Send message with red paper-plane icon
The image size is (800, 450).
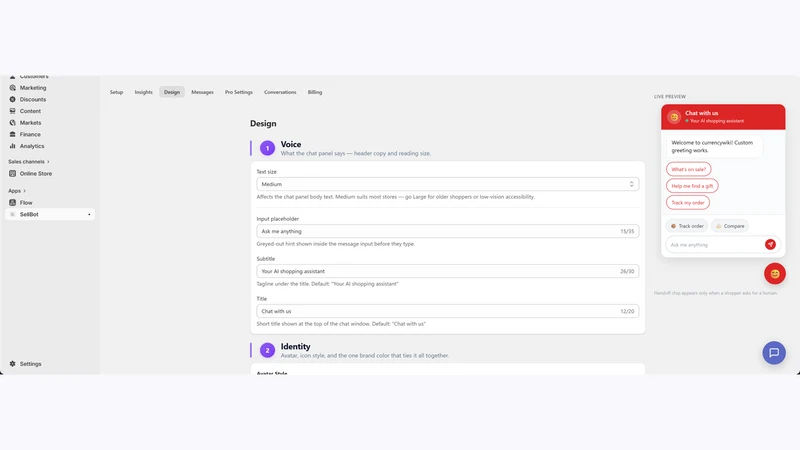(x=770, y=244)
